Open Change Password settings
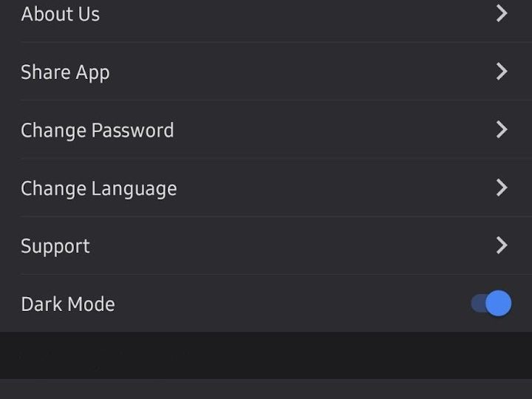This screenshot has height=399, width=532. pos(266,130)
